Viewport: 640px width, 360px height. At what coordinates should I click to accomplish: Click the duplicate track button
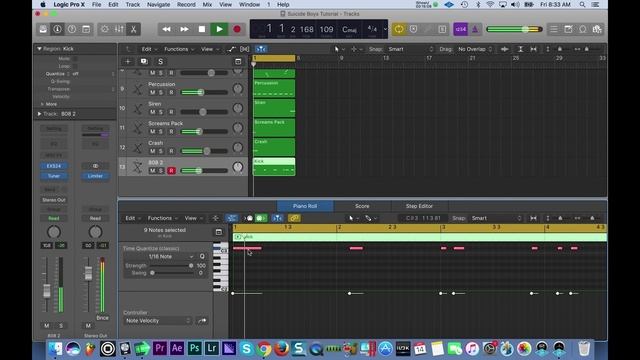144,61
